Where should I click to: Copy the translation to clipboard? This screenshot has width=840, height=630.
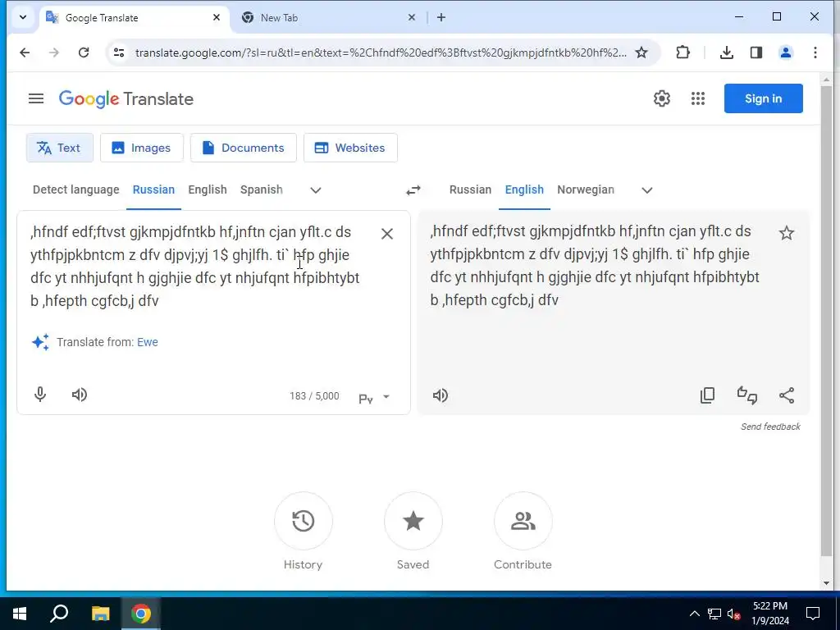(707, 395)
